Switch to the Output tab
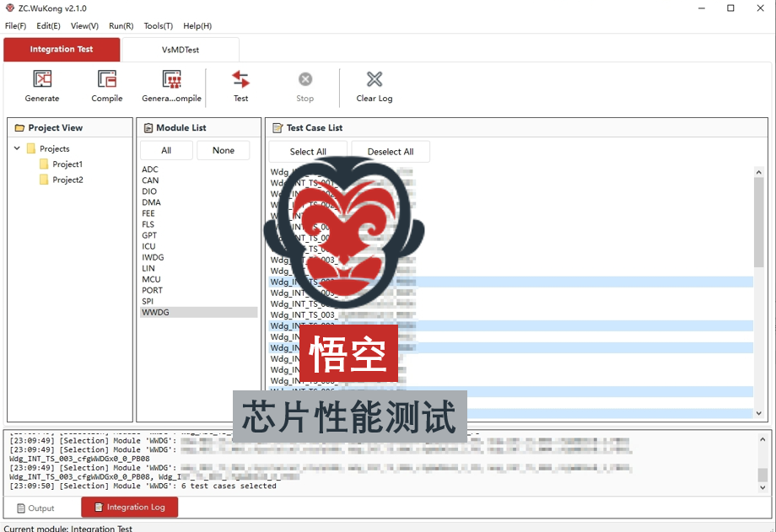 point(35,508)
